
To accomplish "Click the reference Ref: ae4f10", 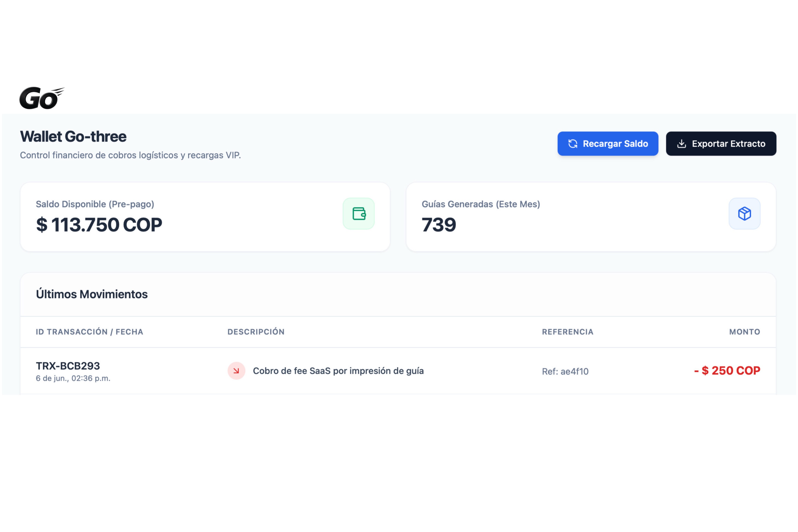I will pos(565,371).
